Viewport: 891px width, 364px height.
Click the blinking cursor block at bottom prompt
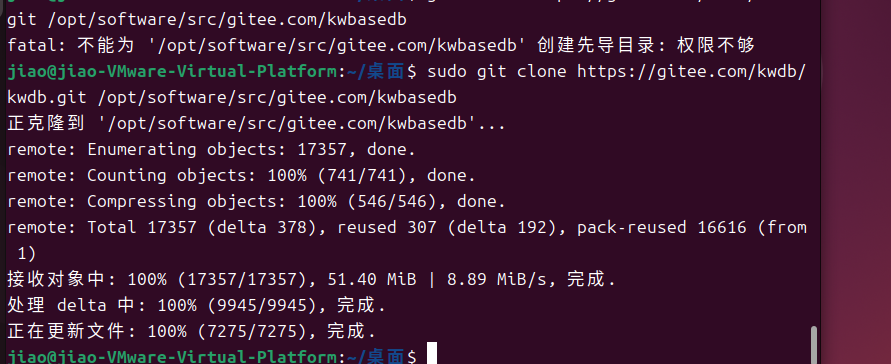(431, 353)
